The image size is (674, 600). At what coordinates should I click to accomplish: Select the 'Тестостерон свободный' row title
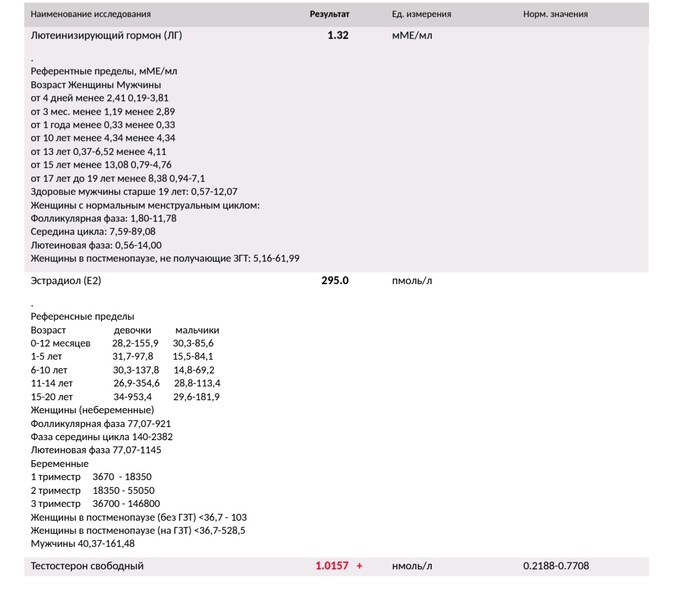tap(87, 566)
